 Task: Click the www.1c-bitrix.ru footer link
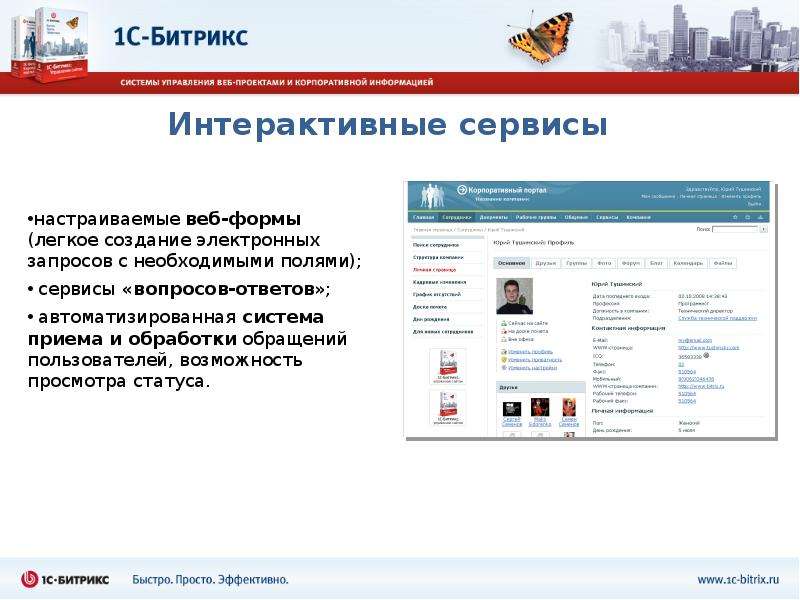738,580
